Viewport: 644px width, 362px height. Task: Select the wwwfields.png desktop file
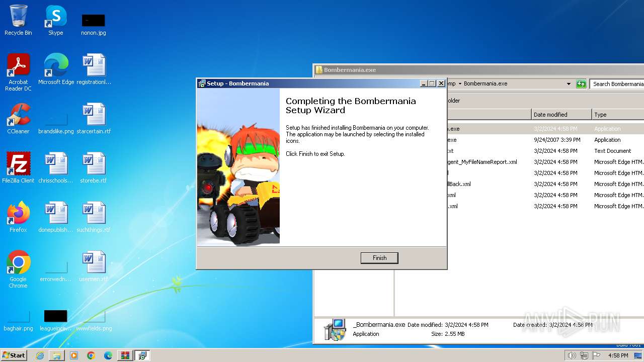click(x=94, y=321)
